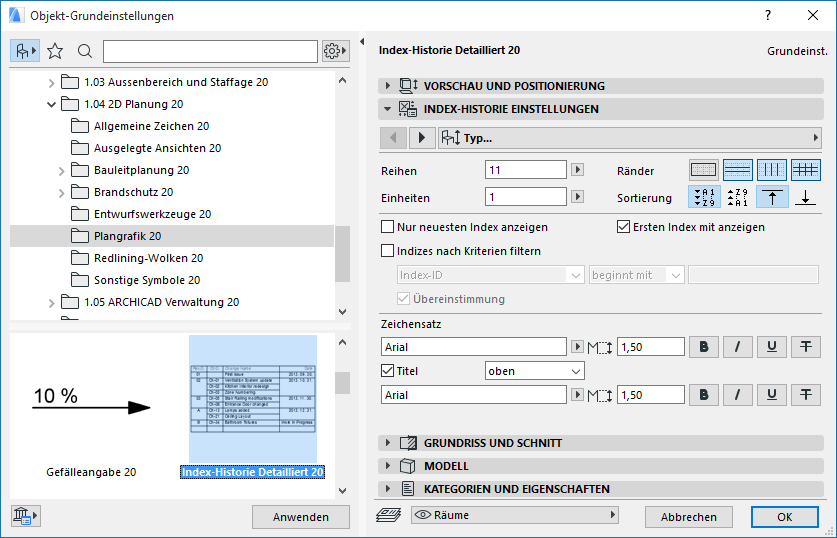The height and width of the screenshot is (538, 837).
Task: Select upward sorting direction arrow
Action: [772, 197]
